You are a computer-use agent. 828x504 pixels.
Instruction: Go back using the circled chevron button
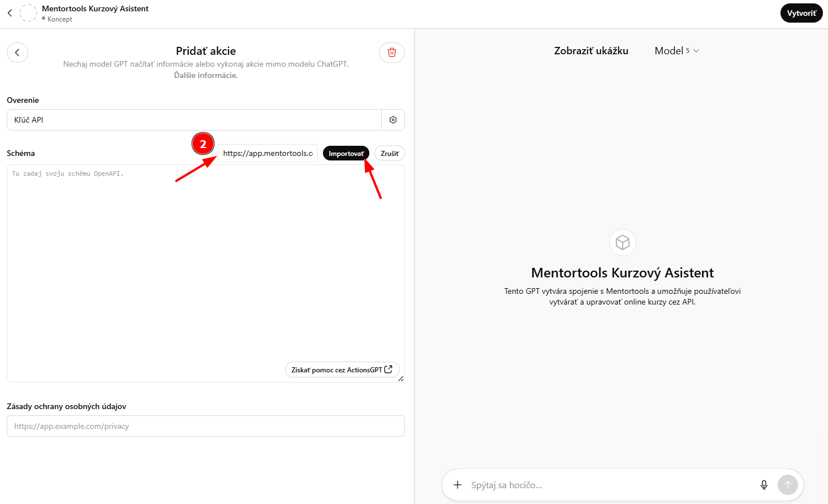18,53
